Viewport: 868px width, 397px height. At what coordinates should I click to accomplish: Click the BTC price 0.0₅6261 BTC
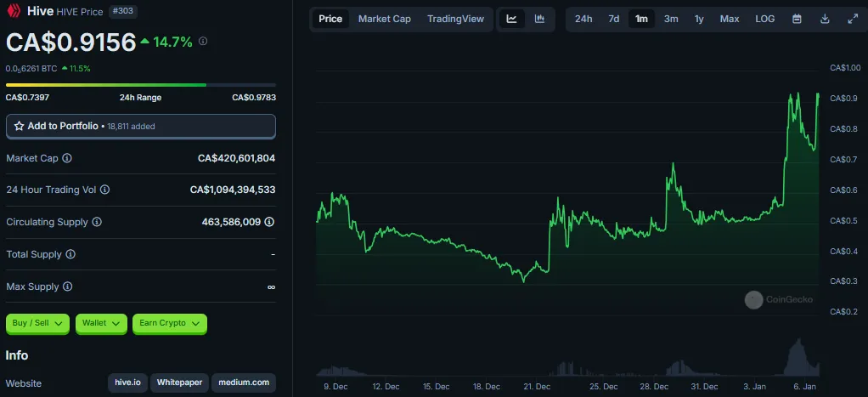point(31,69)
